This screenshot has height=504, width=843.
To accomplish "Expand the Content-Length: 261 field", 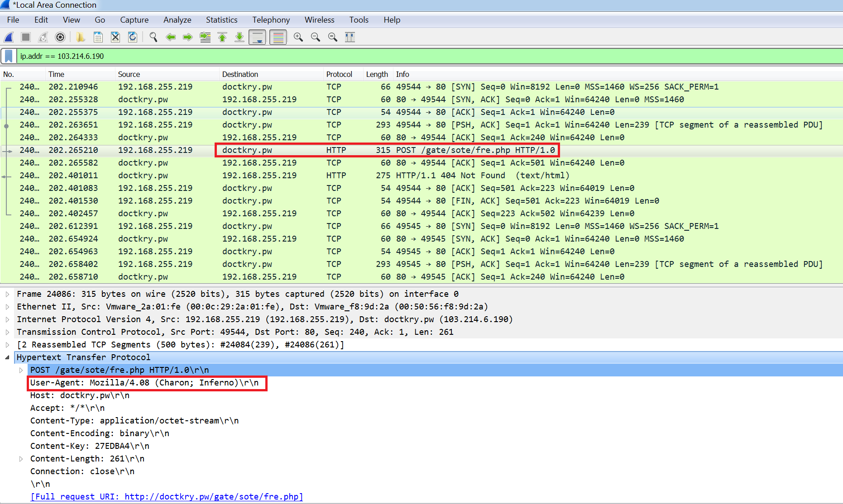I will (x=21, y=459).
